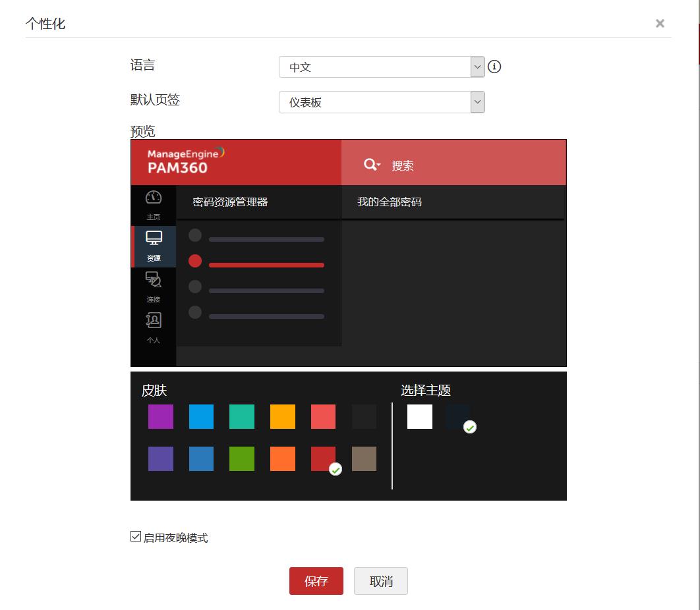Screen dimensions: 700x610
Task: Click the 我的全部密码 tab in the preview
Action: [x=390, y=202]
